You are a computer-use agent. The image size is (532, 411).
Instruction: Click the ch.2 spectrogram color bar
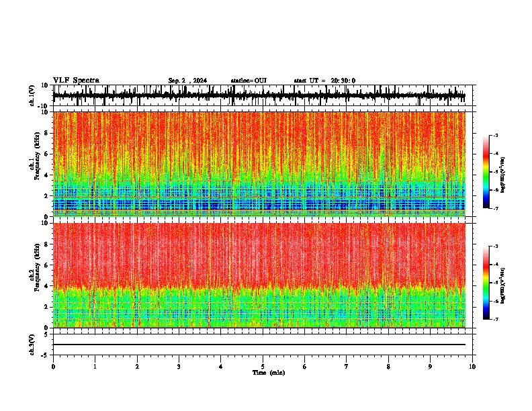[486, 283]
